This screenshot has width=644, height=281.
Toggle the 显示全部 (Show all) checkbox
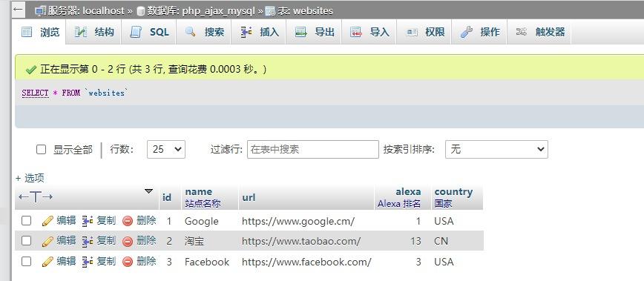[41, 150]
